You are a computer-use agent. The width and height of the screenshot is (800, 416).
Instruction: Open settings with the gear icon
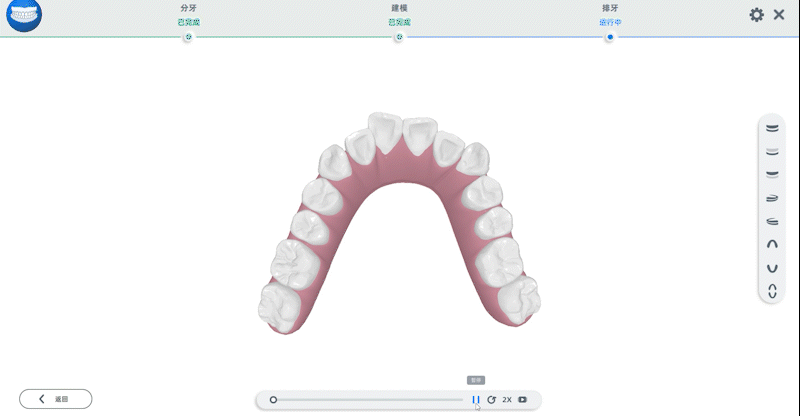coord(756,15)
